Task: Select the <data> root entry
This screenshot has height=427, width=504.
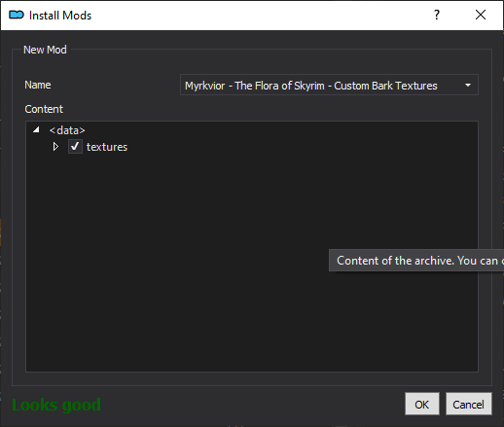Action: point(67,130)
